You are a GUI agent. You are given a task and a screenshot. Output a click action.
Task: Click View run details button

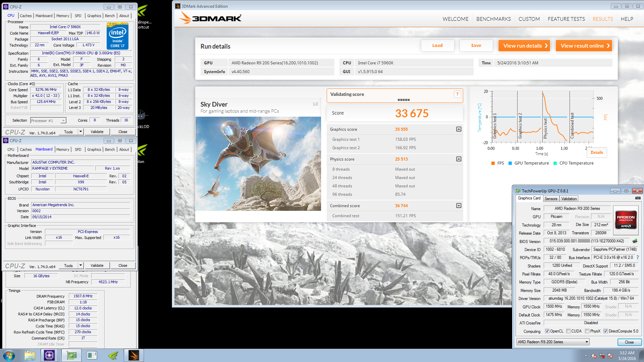click(524, 46)
